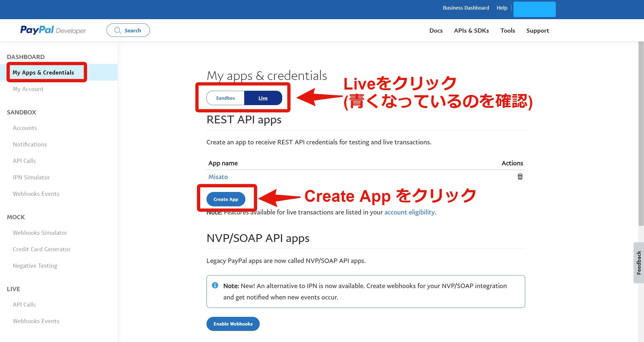Open API Calls under SANDBOX
Image resolution: width=644 pixels, height=342 pixels.
tap(24, 161)
